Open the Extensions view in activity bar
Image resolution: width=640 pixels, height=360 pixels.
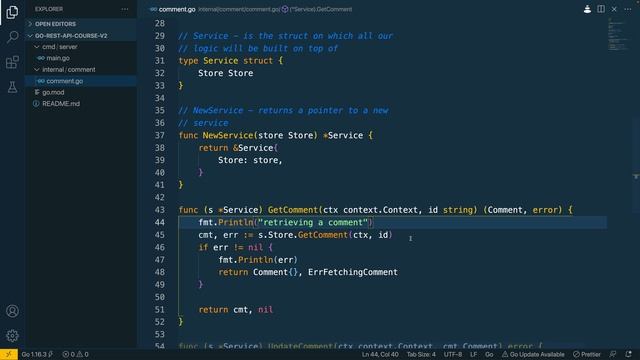[x=12, y=62]
